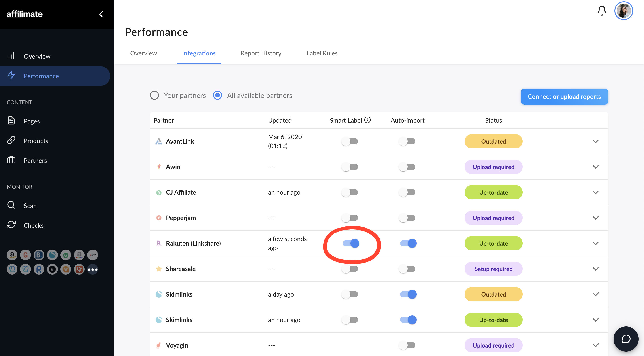This screenshot has height=356, width=644.
Task: Disable Smart Label for Rakuten (Linkshare)
Action: pyautogui.click(x=351, y=243)
